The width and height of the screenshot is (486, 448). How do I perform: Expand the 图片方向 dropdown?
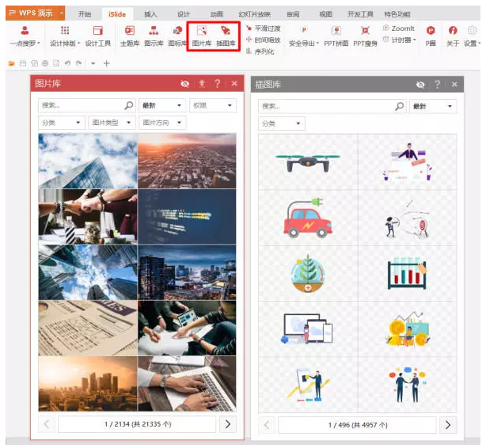coord(162,123)
